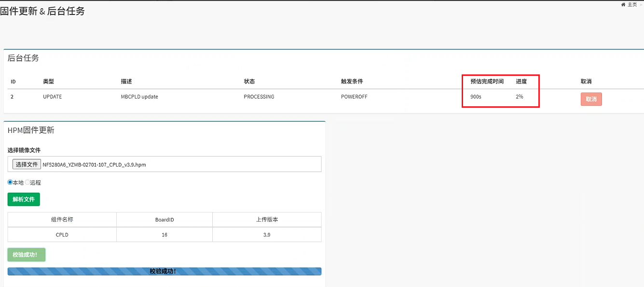Click the green 解析文件 button
This screenshot has height=287, width=644.
(x=24, y=199)
